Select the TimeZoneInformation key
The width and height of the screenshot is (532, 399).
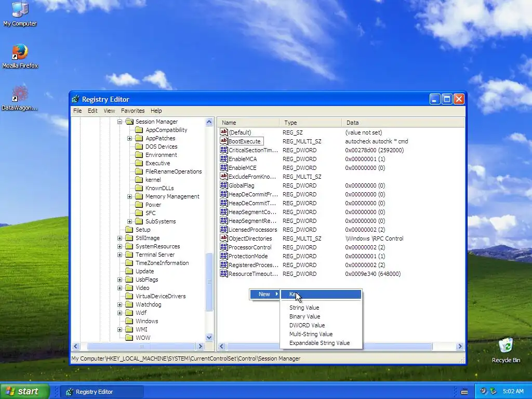click(162, 263)
